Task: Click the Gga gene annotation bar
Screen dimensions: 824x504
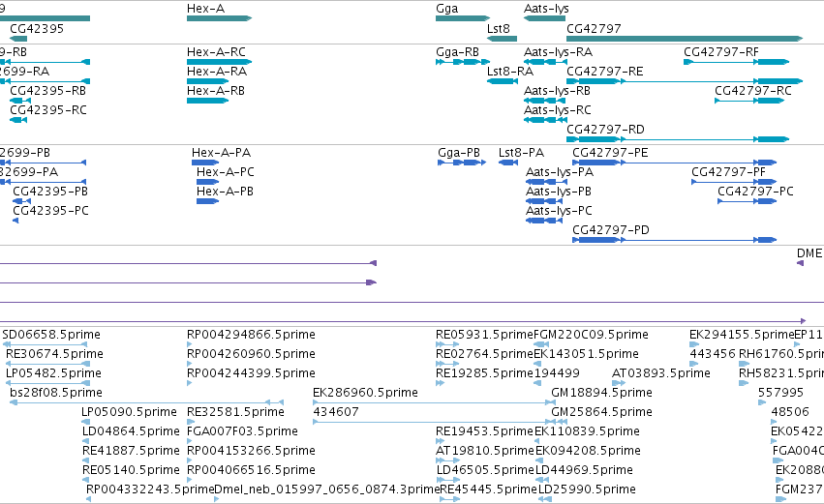Action: click(463, 18)
